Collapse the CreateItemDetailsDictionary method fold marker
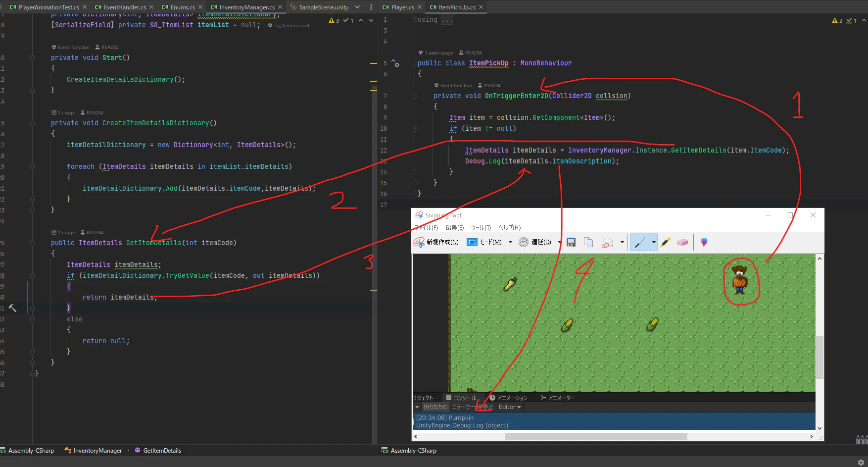 [x=32, y=123]
